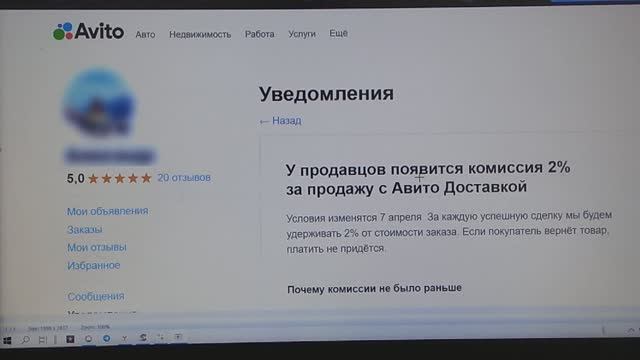
Task: Open the S-shaped taskbar icon
Action: pos(143,338)
